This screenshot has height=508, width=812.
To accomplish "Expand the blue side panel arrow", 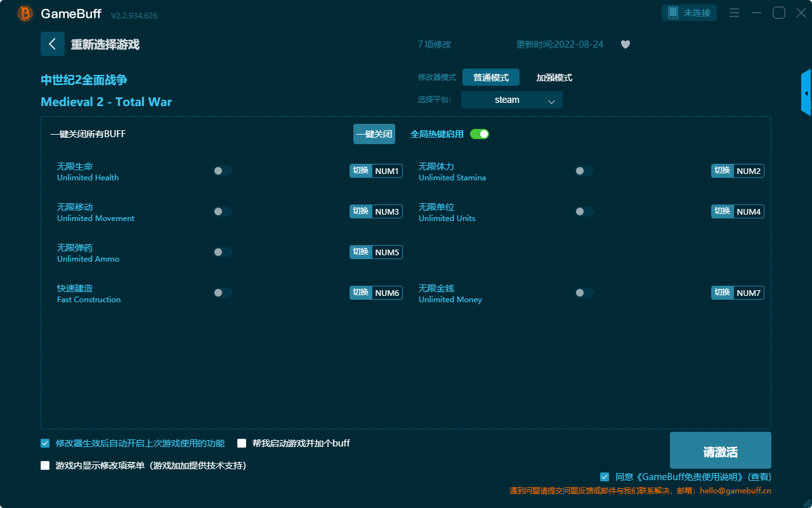I will click(x=806, y=93).
